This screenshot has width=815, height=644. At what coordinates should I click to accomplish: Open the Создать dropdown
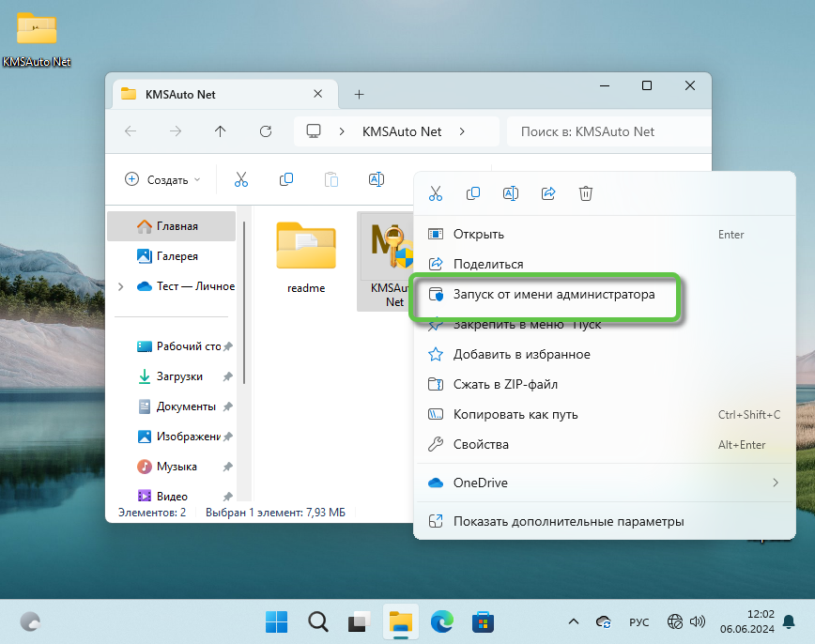tap(162, 180)
